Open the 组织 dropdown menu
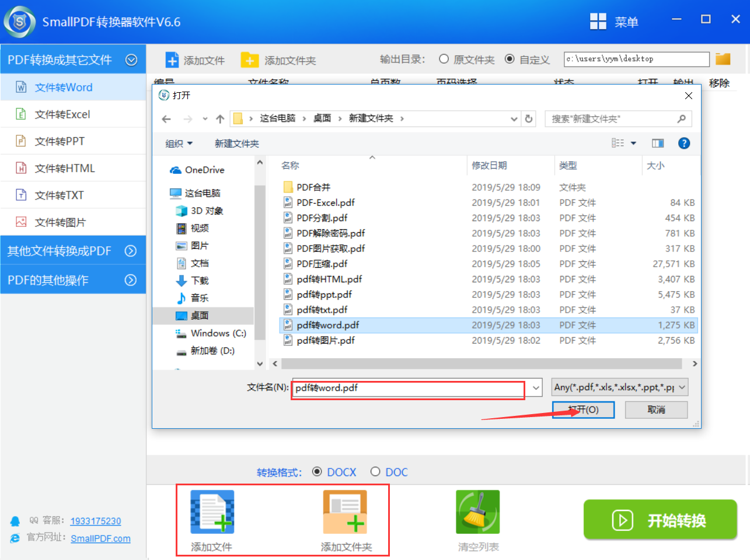The height and width of the screenshot is (560, 750). click(x=179, y=143)
